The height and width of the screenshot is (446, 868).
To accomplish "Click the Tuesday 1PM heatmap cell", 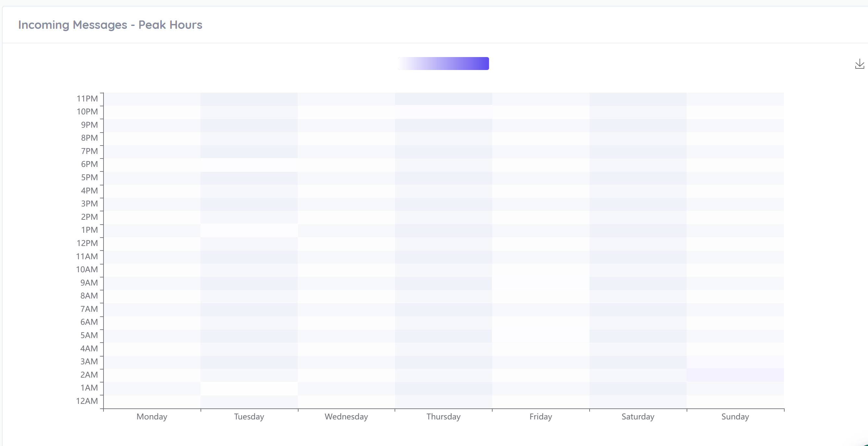I will (x=249, y=230).
